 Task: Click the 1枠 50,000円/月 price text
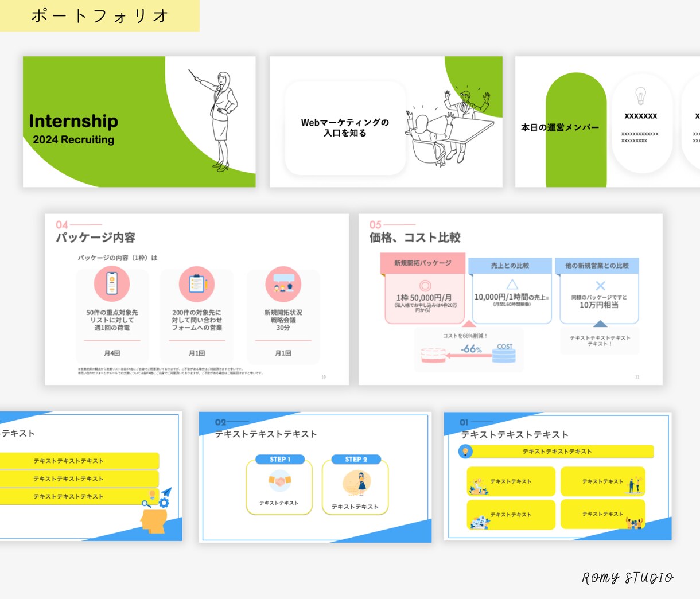(x=424, y=298)
